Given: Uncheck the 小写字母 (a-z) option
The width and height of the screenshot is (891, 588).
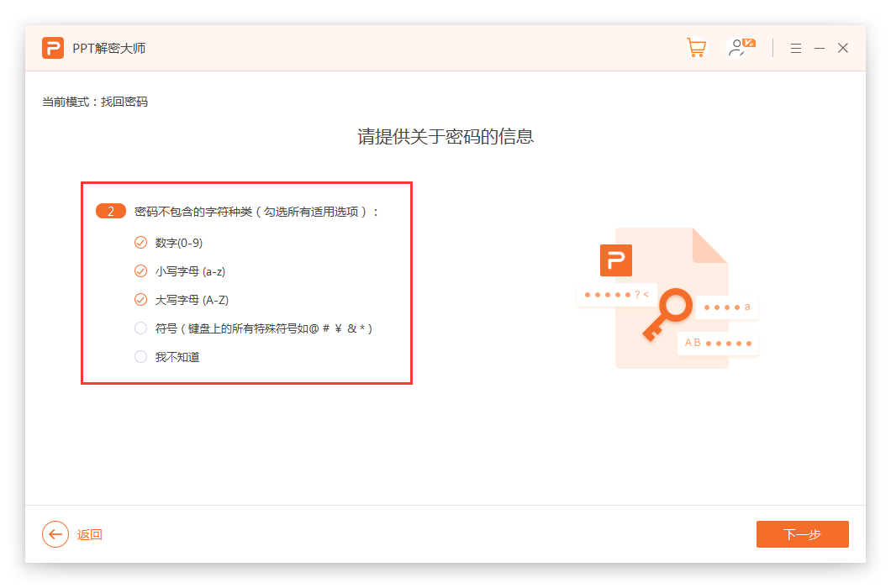Looking at the screenshot, I should click(140, 271).
